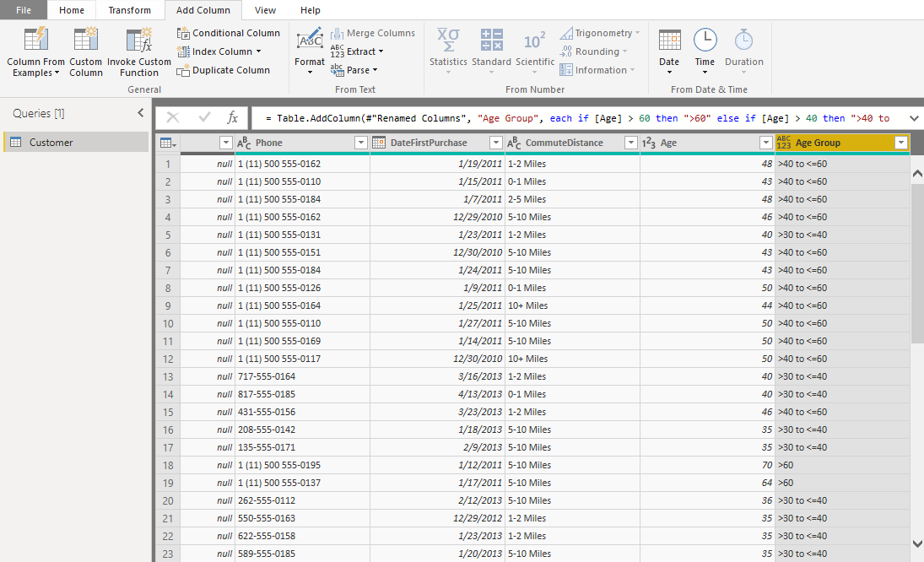Select the Age Group column header
The image size is (924, 562).
click(x=842, y=143)
